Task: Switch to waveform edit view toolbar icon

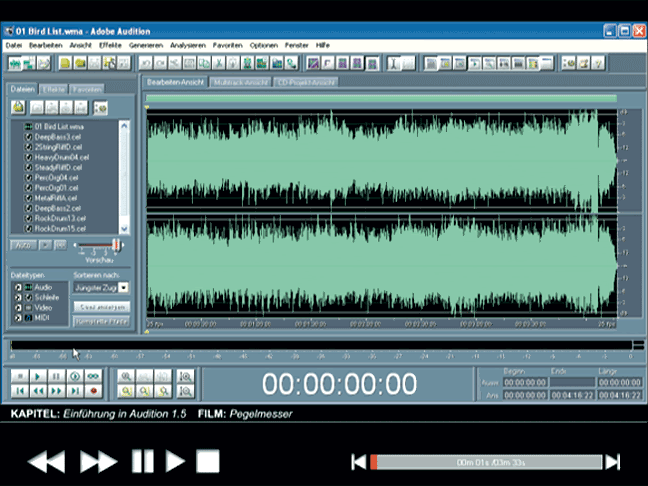Action: click(15, 63)
